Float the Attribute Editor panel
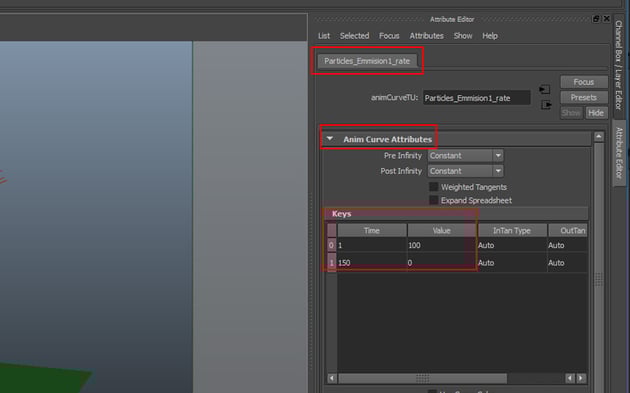This screenshot has width=630, height=393. pyautogui.click(x=596, y=19)
